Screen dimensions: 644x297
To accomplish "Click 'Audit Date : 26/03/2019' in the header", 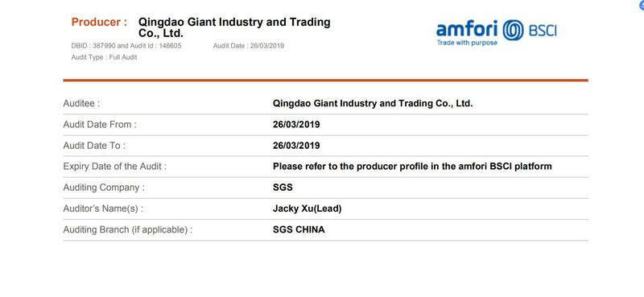I will [x=249, y=46].
